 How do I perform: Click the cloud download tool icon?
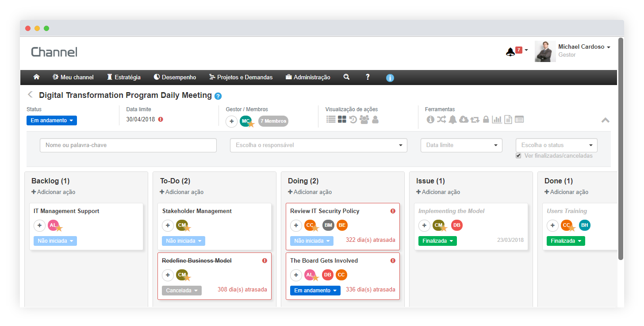(x=464, y=119)
